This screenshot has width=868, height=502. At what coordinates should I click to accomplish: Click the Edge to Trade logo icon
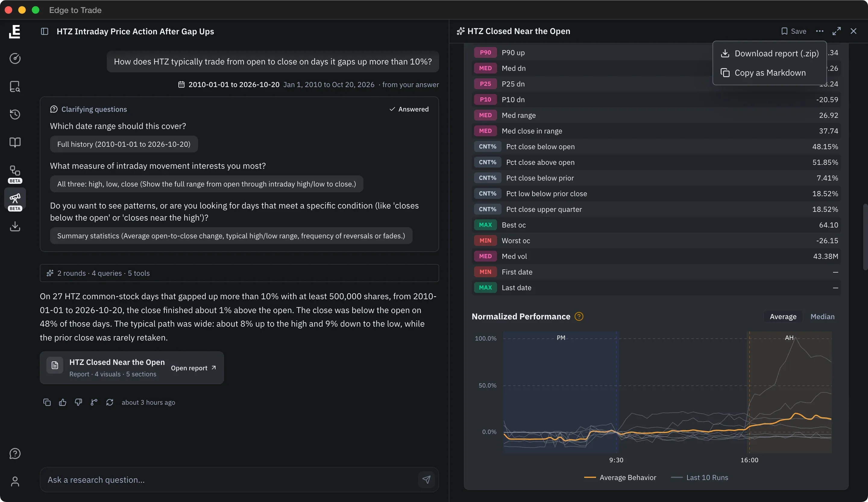click(15, 31)
